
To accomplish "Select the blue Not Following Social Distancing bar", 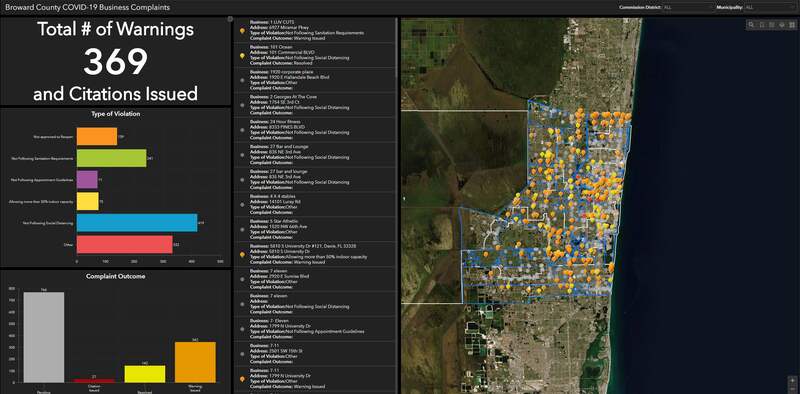I will (137, 223).
